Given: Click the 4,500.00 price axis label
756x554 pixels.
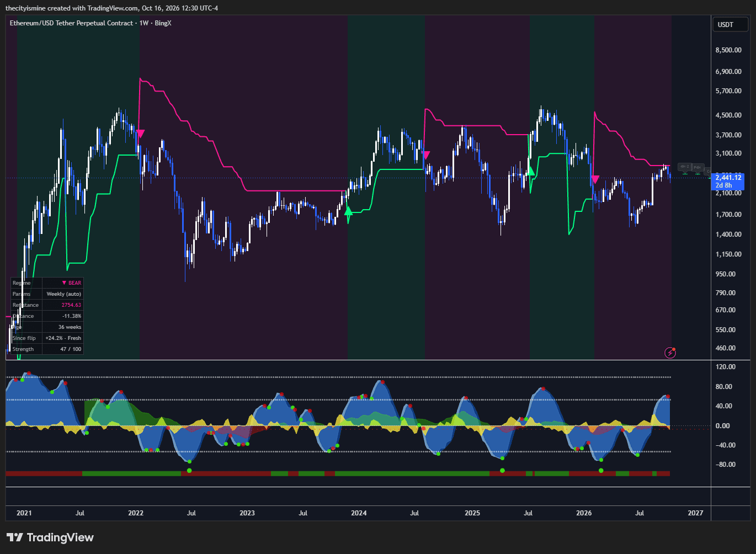Looking at the screenshot, I should pyautogui.click(x=728, y=115).
